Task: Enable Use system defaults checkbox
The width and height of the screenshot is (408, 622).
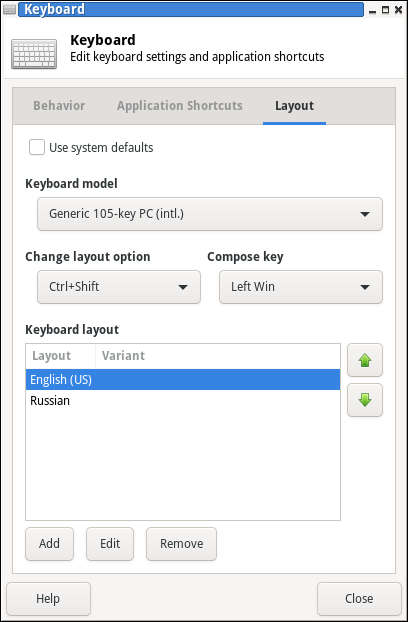Action: click(x=37, y=148)
